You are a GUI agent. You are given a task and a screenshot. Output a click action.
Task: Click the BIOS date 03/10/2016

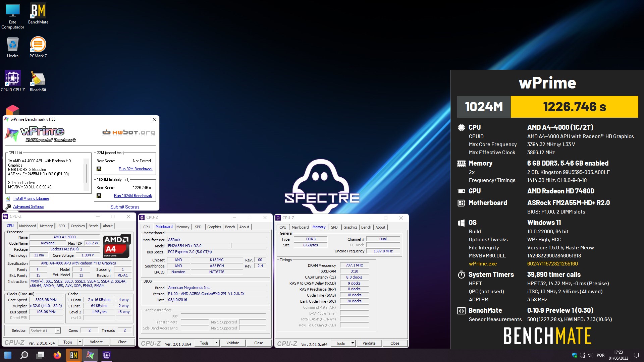point(217,300)
